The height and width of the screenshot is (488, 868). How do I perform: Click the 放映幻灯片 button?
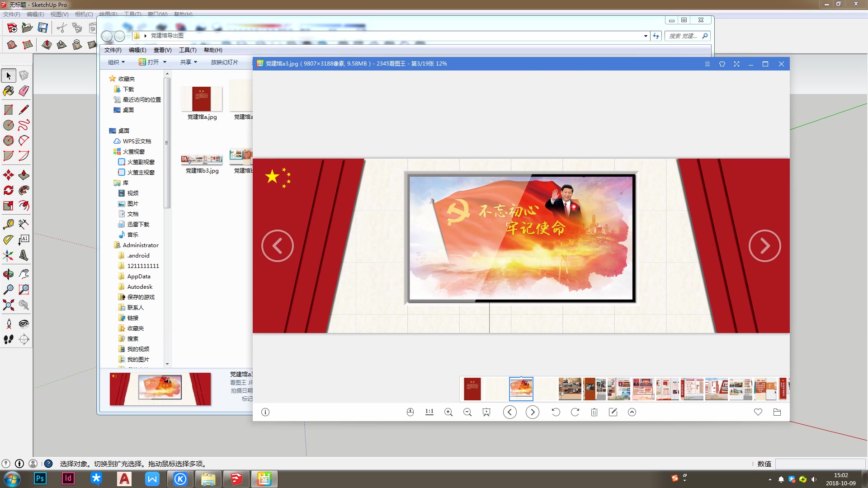click(224, 62)
